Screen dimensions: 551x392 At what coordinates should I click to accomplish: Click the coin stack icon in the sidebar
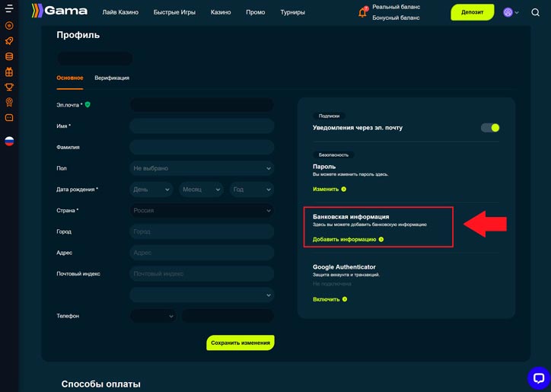pos(9,56)
